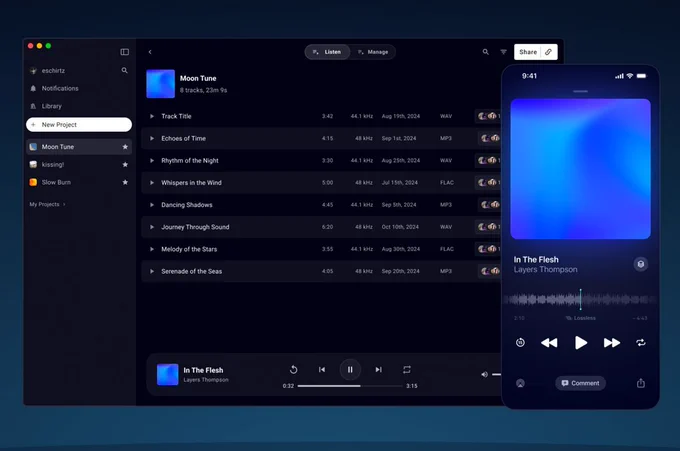This screenshot has height=451, width=680.
Task: Open the kissing! project
Action: (52, 165)
